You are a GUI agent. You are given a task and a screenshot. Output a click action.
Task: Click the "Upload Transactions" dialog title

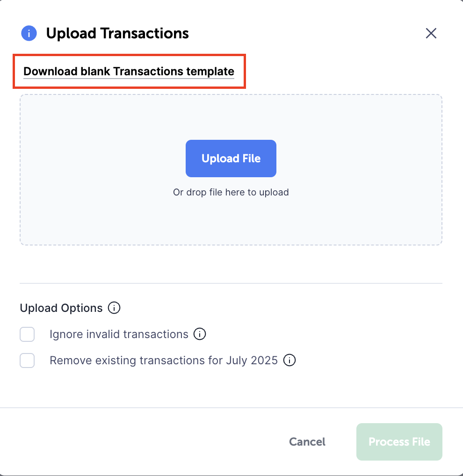[x=117, y=34]
